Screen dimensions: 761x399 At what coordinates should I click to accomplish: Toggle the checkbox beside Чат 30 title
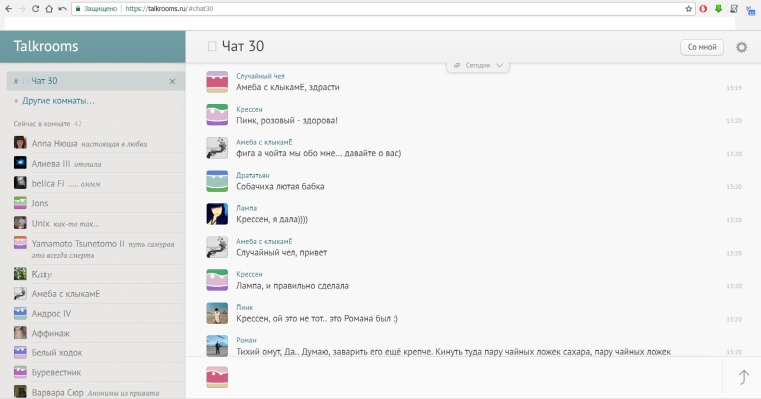click(212, 46)
